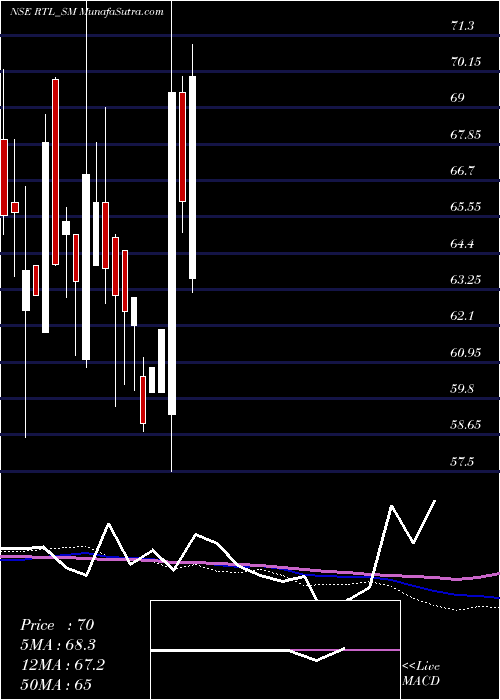Click the last white candlestick near 70
The image size is (500, 700).
192,177
